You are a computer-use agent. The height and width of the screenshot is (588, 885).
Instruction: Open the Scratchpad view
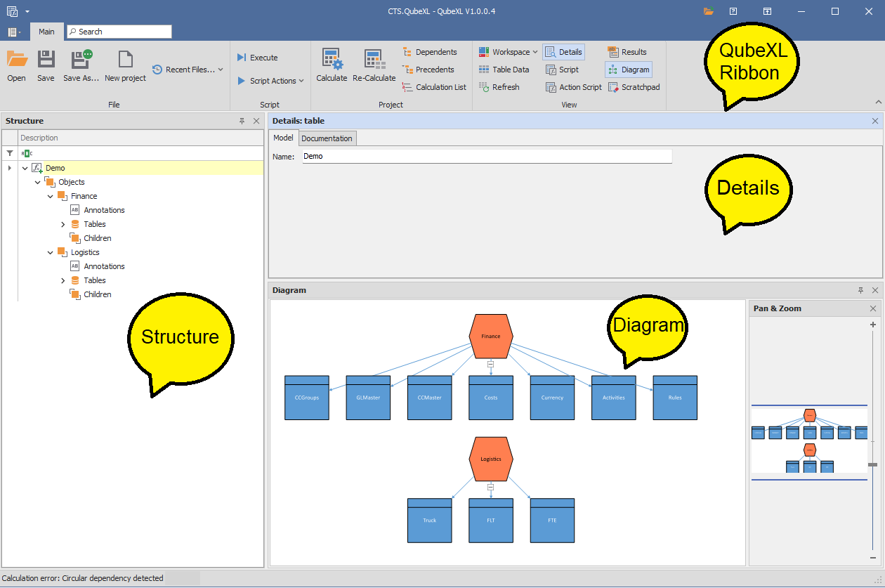pyautogui.click(x=634, y=87)
